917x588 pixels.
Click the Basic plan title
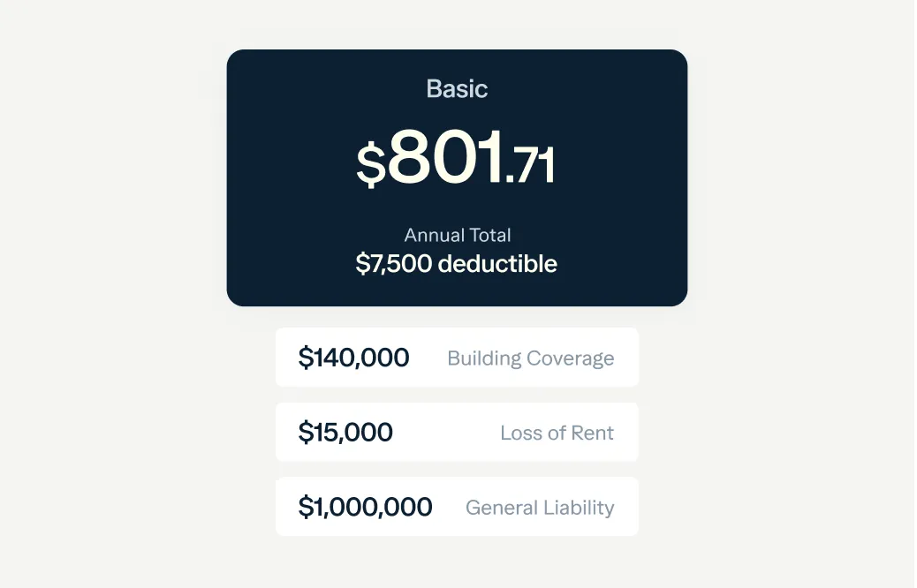(x=457, y=89)
